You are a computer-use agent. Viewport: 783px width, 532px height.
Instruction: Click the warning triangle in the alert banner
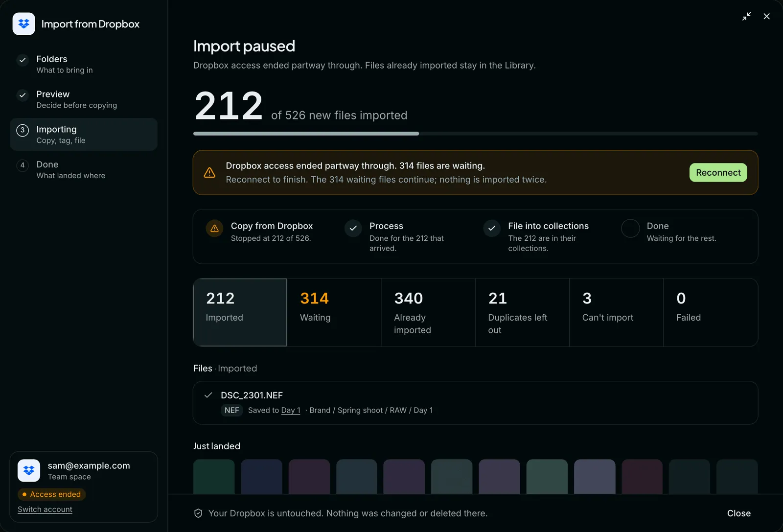pos(209,173)
